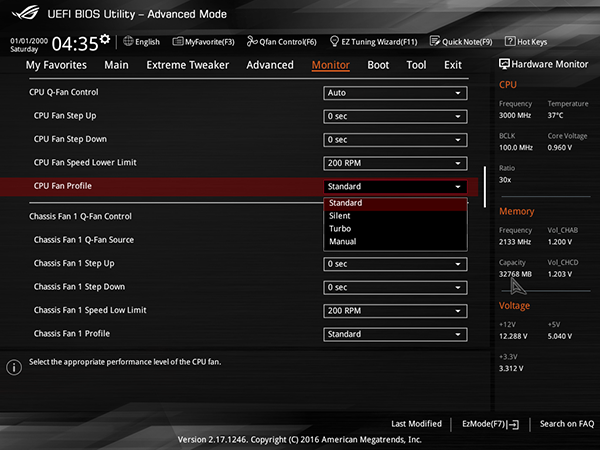The image size is (600, 450).
Task: Collapse the CPU Fan Profile dropdown
Action: click(x=395, y=187)
